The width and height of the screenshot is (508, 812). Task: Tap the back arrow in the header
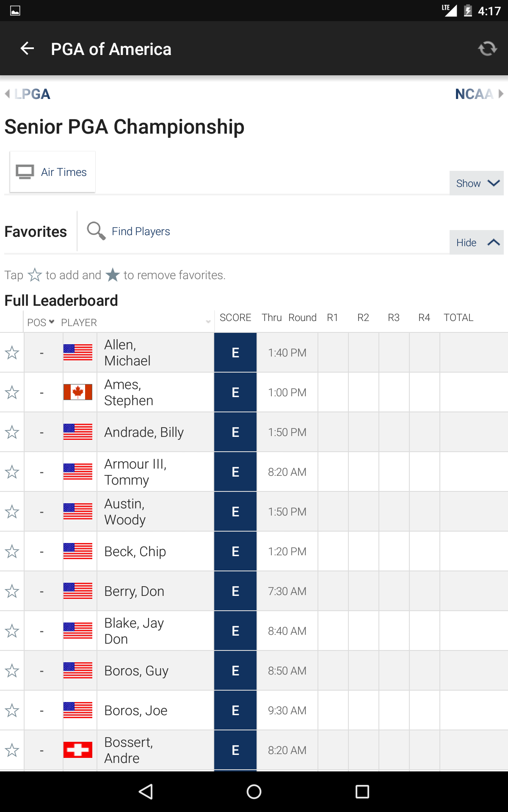[28, 49]
